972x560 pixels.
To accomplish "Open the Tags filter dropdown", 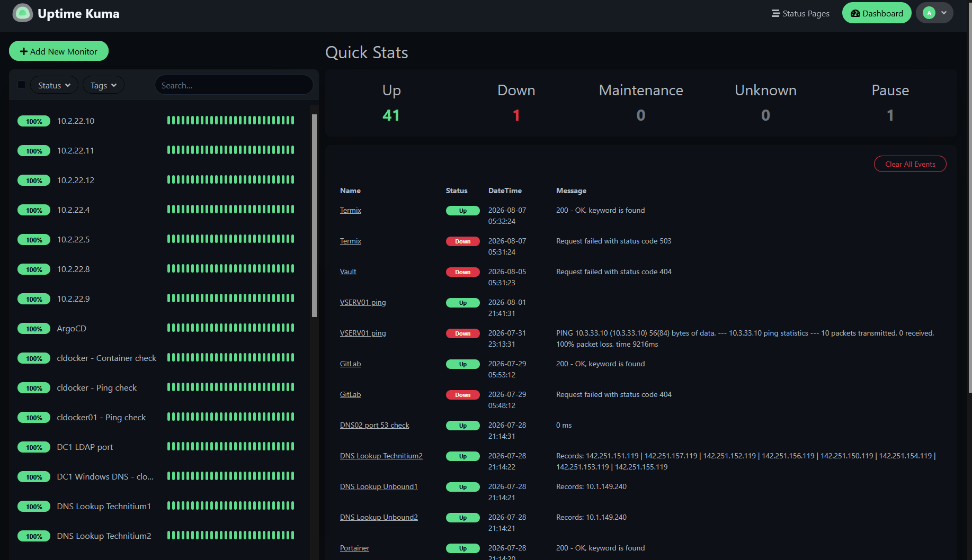I will point(103,85).
